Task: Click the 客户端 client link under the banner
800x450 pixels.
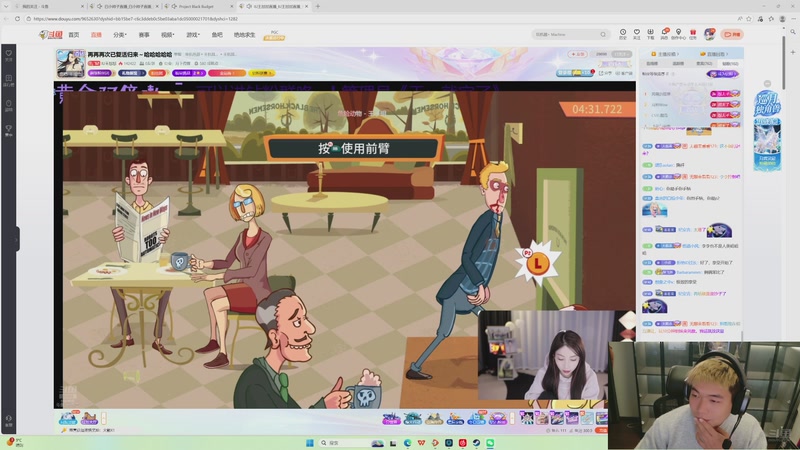Action: tap(624, 73)
